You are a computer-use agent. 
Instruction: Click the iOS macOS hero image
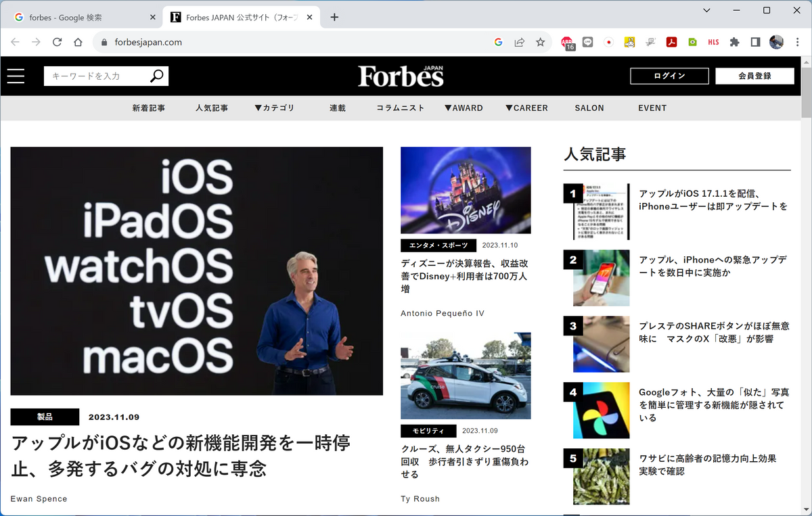196,271
